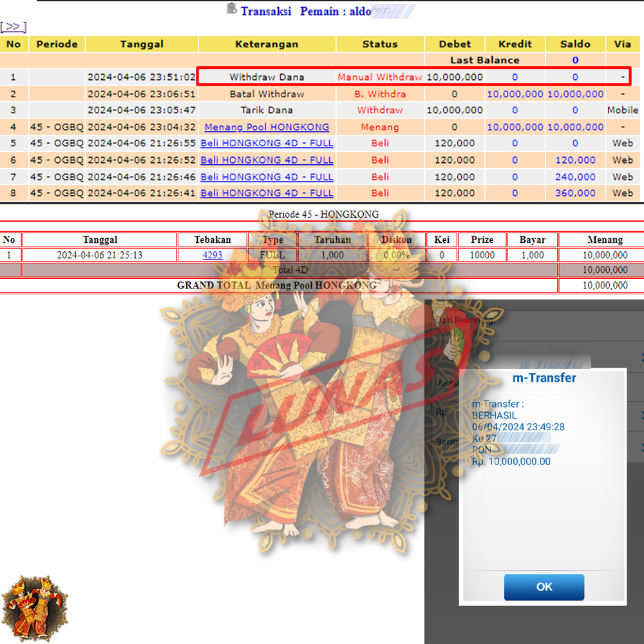Click the Keterangan column header
The width and height of the screenshot is (644, 644).
[x=267, y=44]
